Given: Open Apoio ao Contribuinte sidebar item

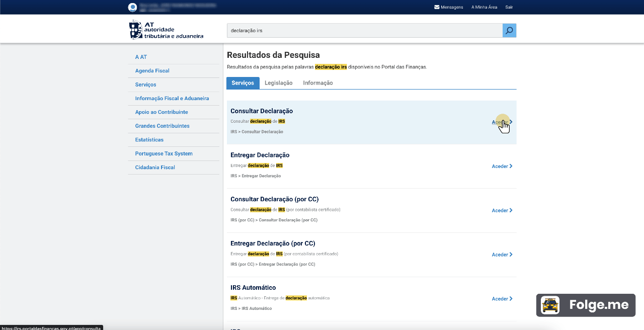Looking at the screenshot, I should 161,112.
